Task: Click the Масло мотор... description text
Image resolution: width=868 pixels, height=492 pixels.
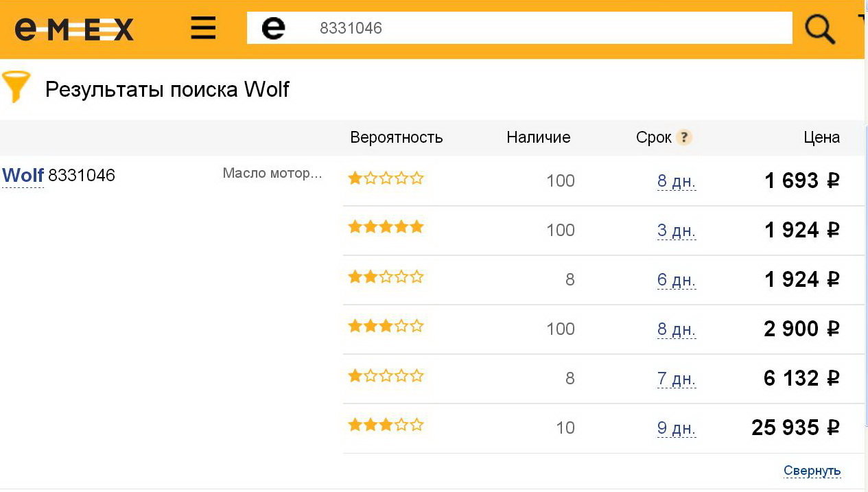Action: pyautogui.click(x=272, y=173)
